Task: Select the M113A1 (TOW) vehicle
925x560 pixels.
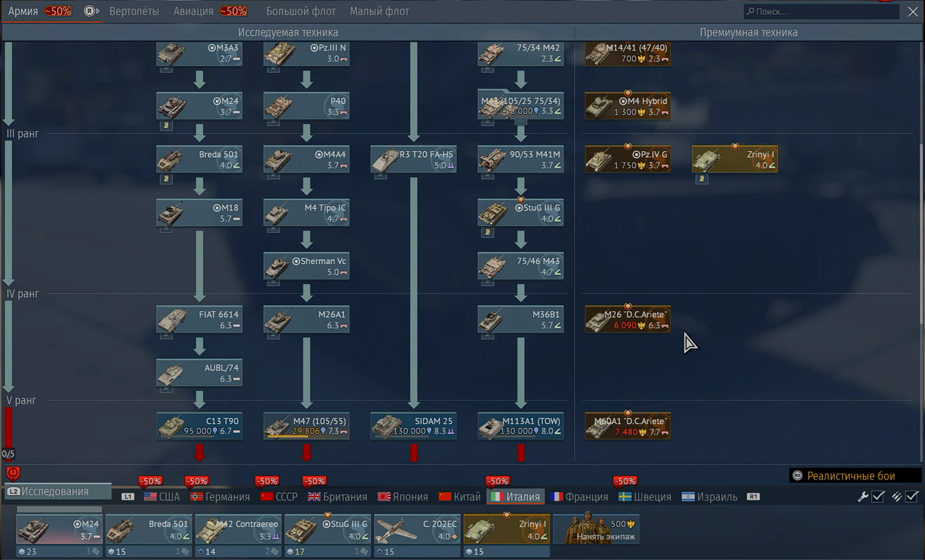Action: [x=521, y=426]
